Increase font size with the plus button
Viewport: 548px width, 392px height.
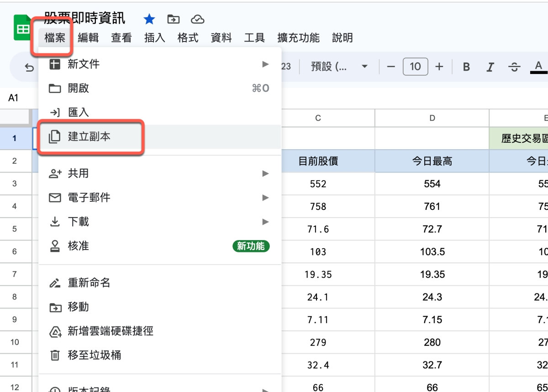click(x=439, y=67)
